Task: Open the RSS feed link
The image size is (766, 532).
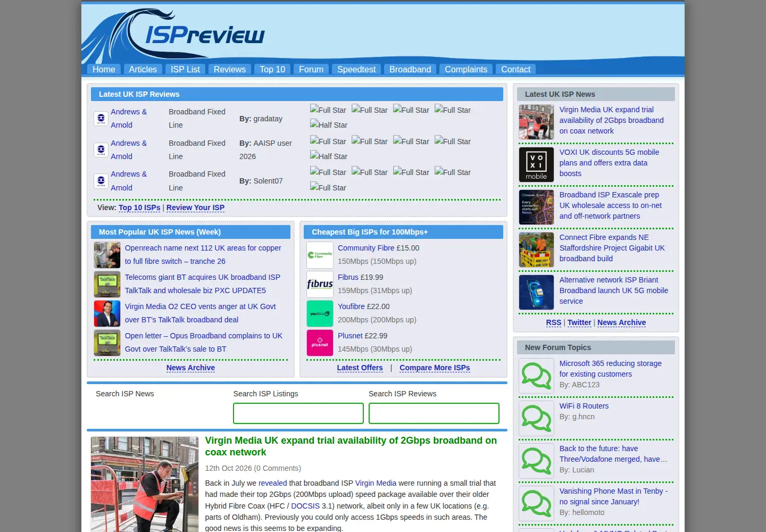Action: [554, 322]
